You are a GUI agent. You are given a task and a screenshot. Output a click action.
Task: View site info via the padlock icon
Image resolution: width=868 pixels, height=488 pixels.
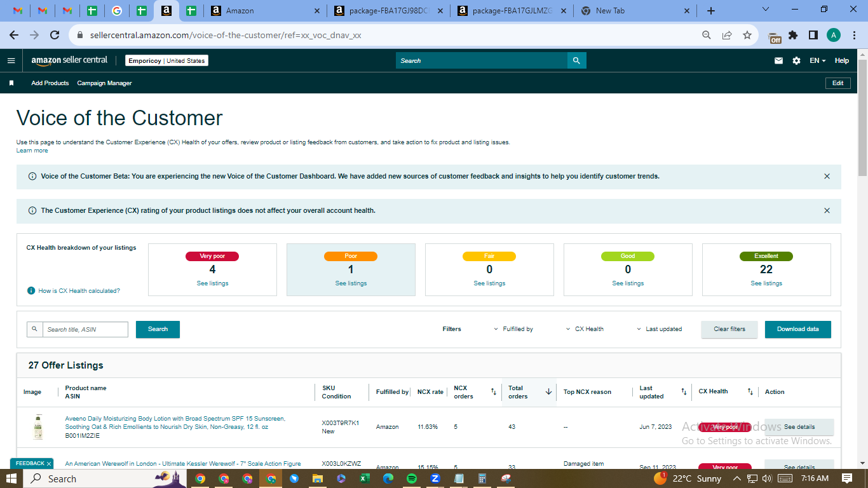80,35
